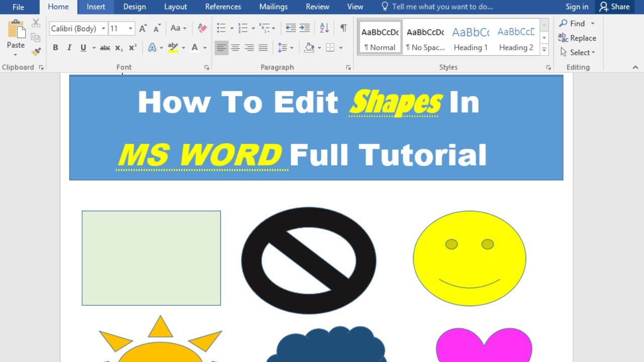Apply the Normal style

tap(380, 38)
